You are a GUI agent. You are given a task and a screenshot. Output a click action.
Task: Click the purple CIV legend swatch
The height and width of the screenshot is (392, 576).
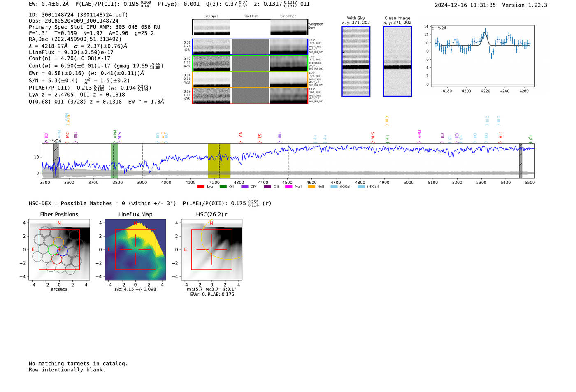(245, 187)
